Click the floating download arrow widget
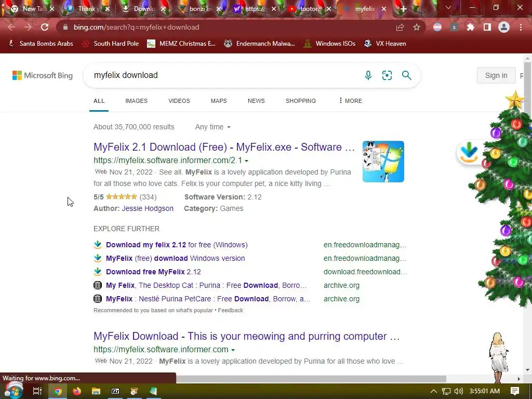Screen dimensions: 532x399 470,152
